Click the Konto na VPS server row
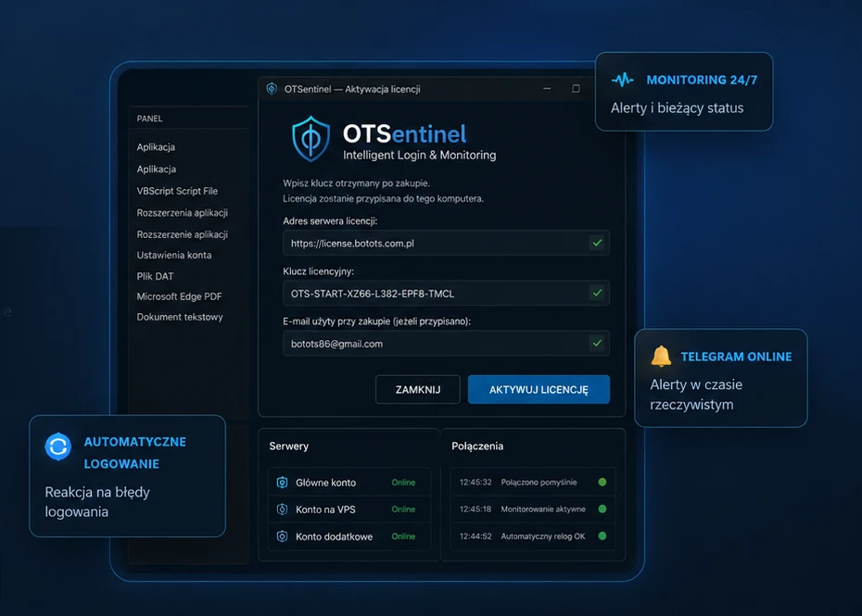Viewport: 862px width, 616px height. [x=349, y=509]
